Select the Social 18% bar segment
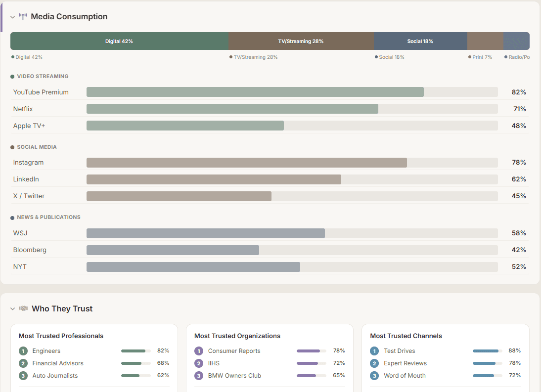 pos(421,41)
